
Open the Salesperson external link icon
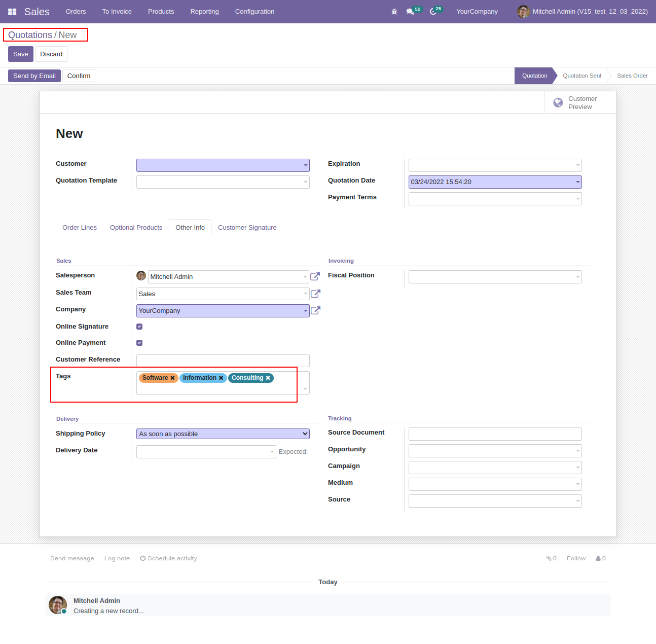coord(315,277)
